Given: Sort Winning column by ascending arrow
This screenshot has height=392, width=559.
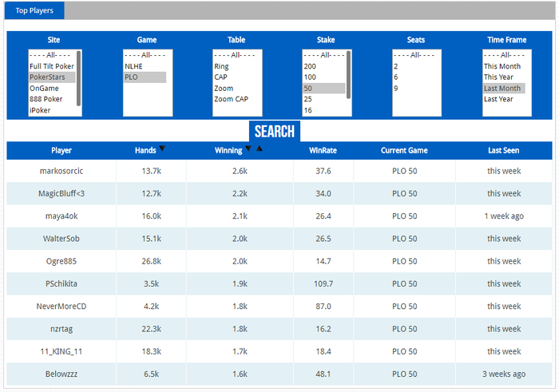Looking at the screenshot, I should (x=260, y=148).
